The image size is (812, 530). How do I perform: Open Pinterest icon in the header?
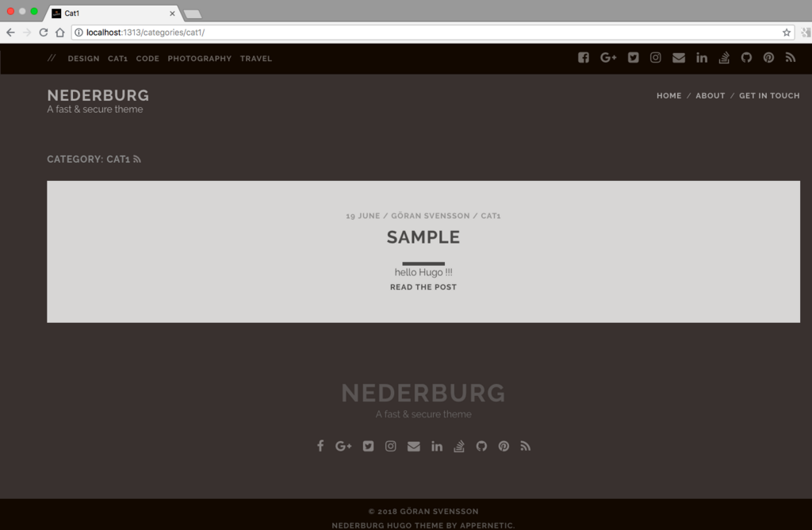coord(768,57)
